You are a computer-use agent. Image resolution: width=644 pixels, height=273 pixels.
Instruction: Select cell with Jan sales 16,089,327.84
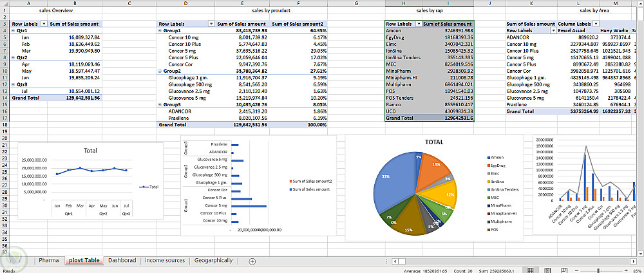pos(74,37)
